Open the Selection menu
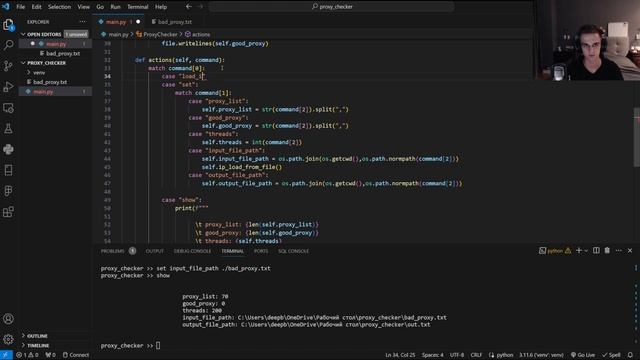The height and width of the screenshot is (360, 640). (60, 7)
